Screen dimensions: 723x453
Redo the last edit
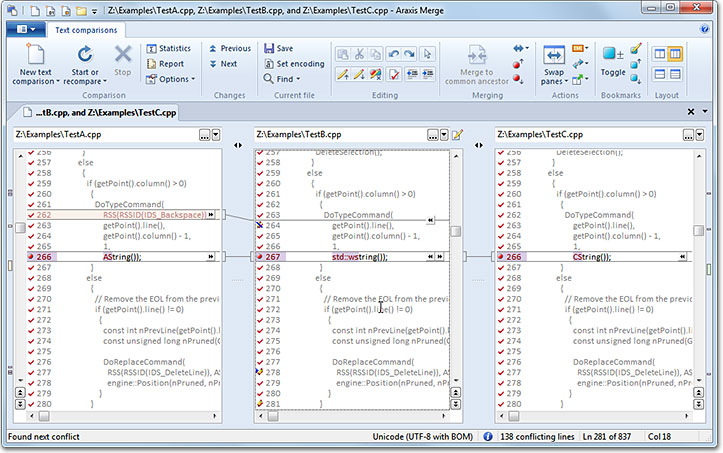pyautogui.click(x=409, y=54)
